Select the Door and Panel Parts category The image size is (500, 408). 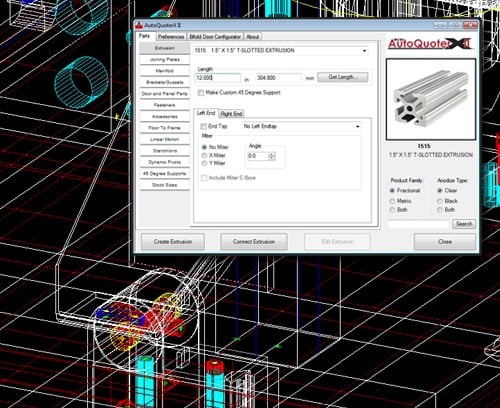(165, 94)
